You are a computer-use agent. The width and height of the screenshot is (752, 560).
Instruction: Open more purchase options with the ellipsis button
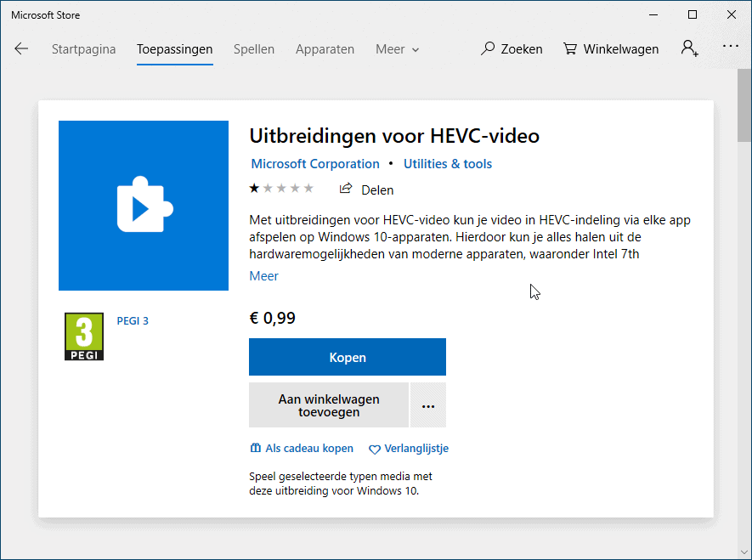coord(428,404)
